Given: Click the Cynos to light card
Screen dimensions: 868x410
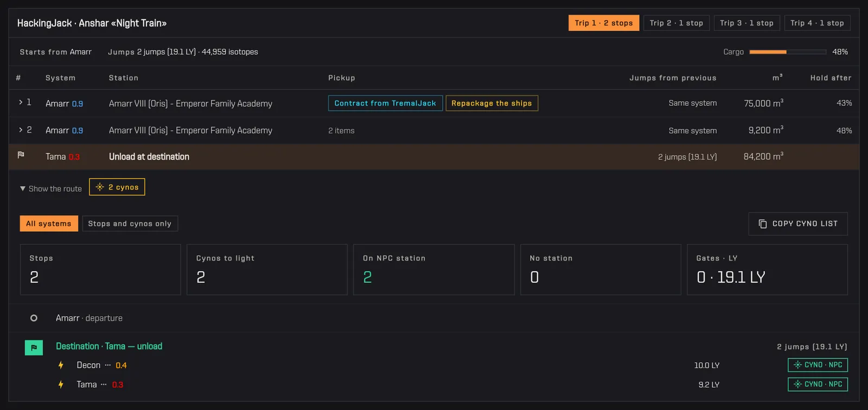Looking at the screenshot, I should click(267, 269).
